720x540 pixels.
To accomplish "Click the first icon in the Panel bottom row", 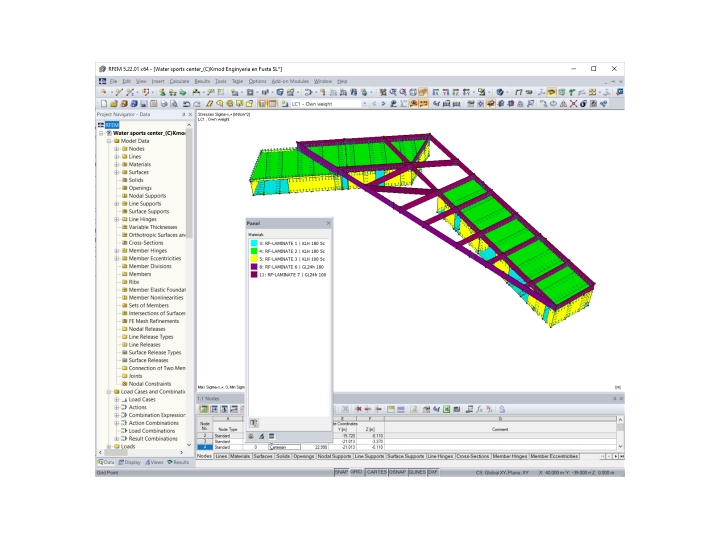I will (251, 436).
